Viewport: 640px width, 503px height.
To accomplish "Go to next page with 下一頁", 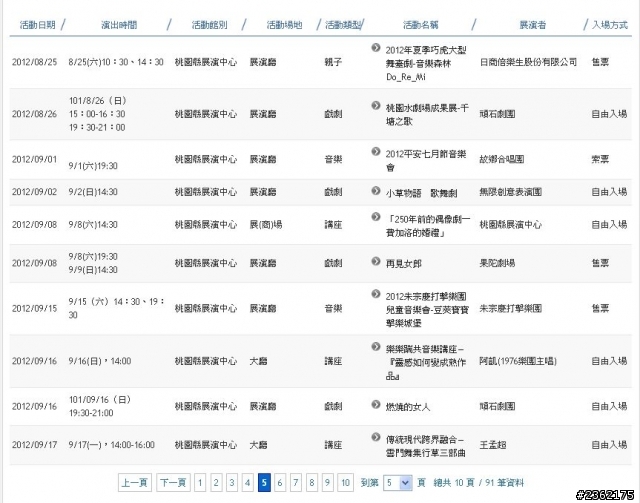I will 173,483.
